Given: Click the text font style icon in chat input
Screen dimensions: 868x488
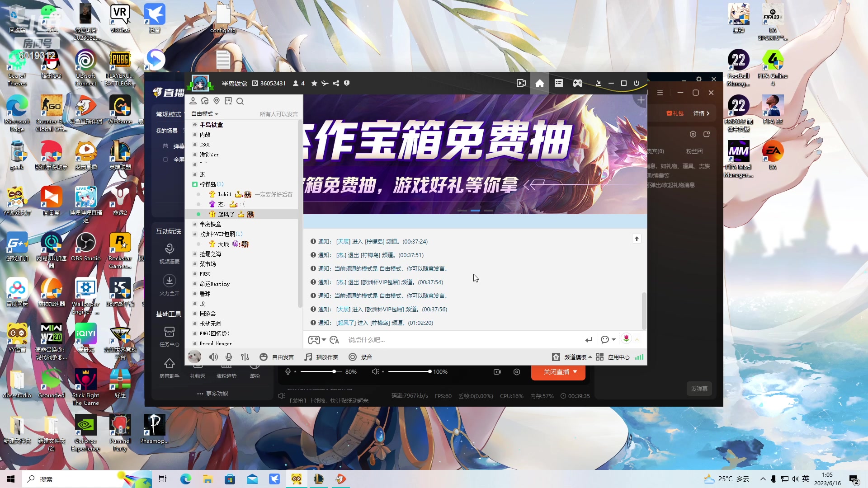Looking at the screenshot, I should click(x=335, y=340).
